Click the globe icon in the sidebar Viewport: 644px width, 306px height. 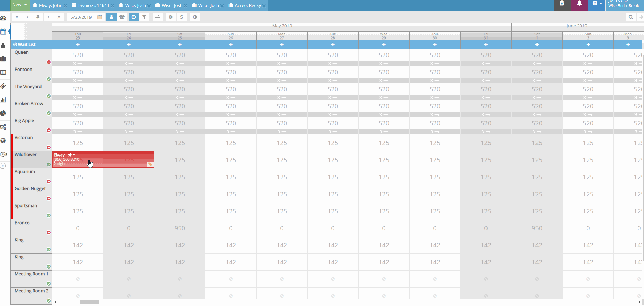[x=3, y=141]
